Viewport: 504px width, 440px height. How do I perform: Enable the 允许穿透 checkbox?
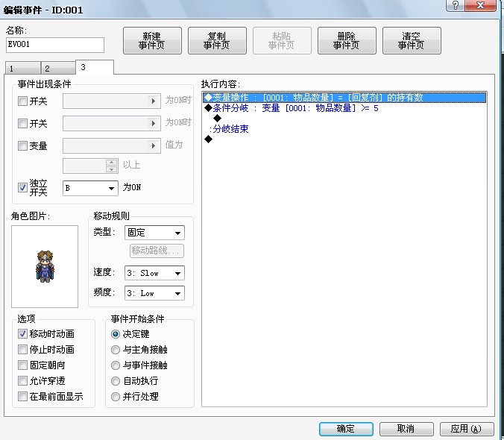(x=22, y=381)
